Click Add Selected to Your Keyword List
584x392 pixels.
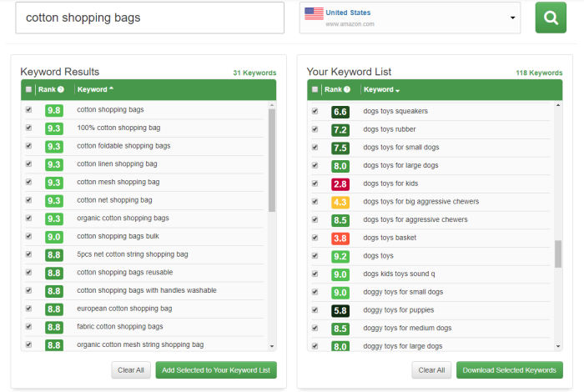(x=216, y=370)
